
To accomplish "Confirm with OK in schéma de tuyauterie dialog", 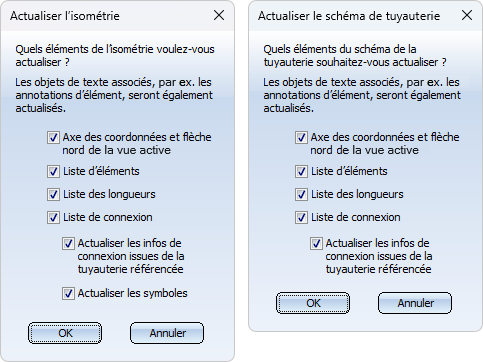I will click(x=313, y=303).
